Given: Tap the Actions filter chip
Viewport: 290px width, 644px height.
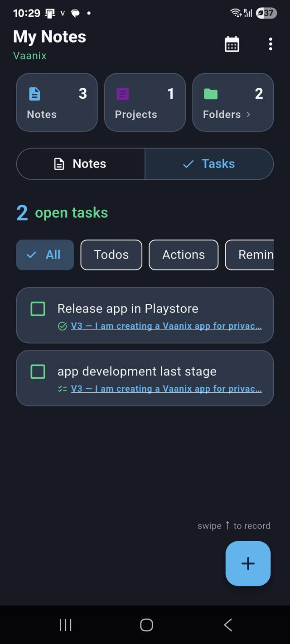Looking at the screenshot, I should pyautogui.click(x=183, y=255).
